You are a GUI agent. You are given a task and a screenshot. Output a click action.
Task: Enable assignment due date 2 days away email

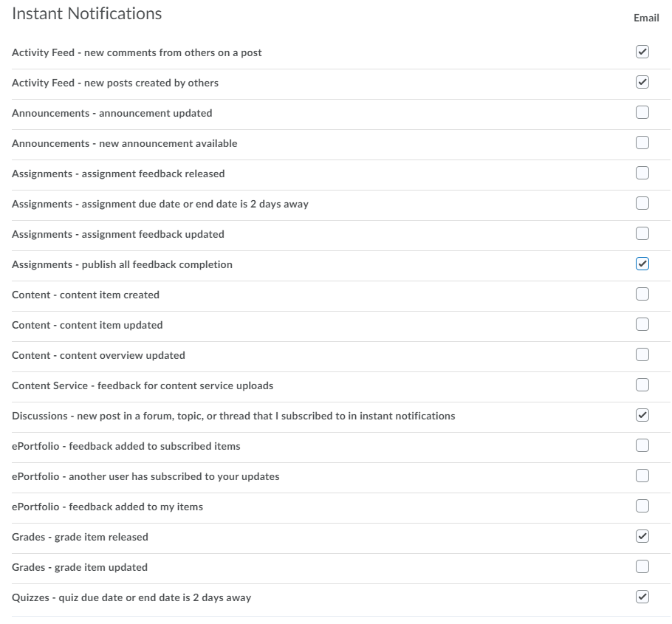coord(642,204)
